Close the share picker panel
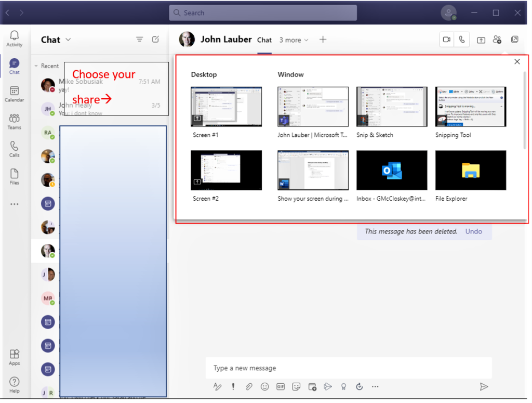The height and width of the screenshot is (403, 532). click(517, 61)
